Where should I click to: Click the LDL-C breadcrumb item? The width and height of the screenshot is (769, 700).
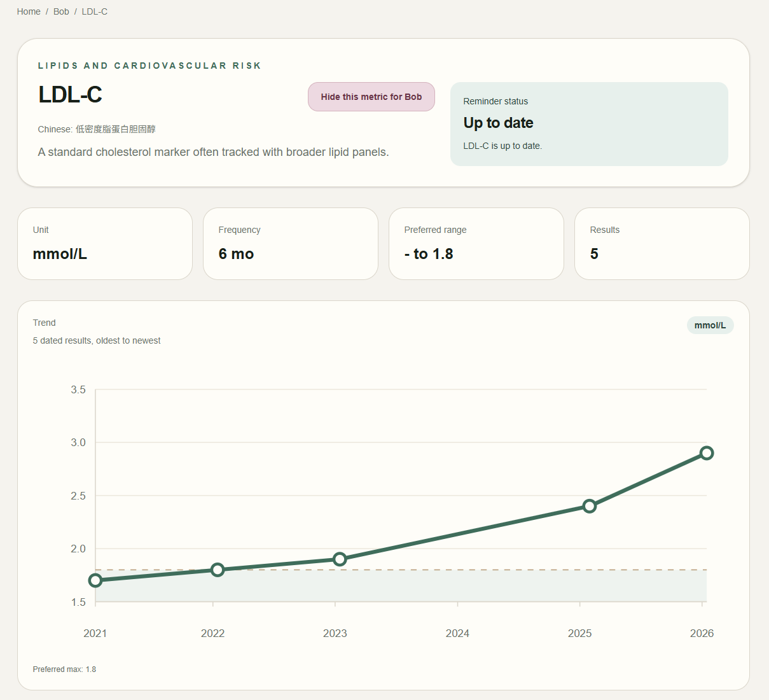click(x=95, y=11)
